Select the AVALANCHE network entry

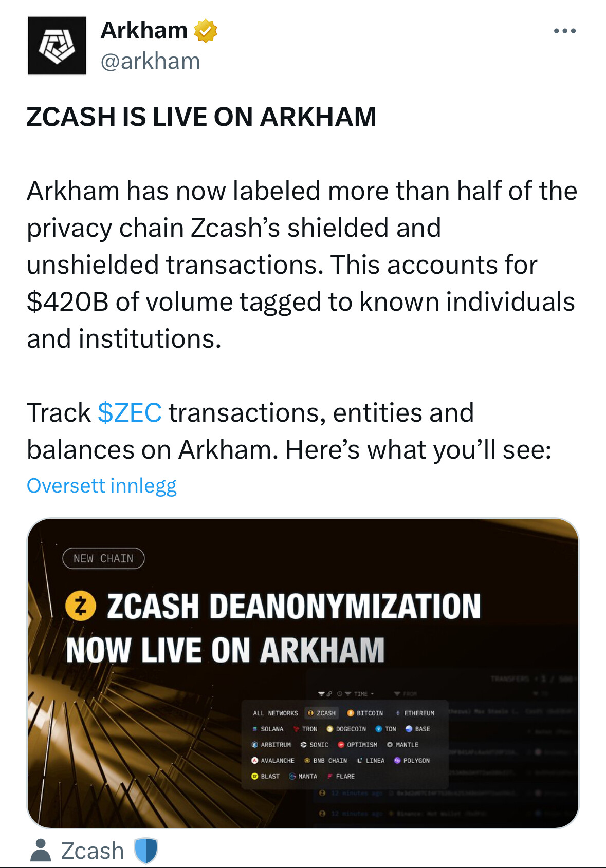273,761
